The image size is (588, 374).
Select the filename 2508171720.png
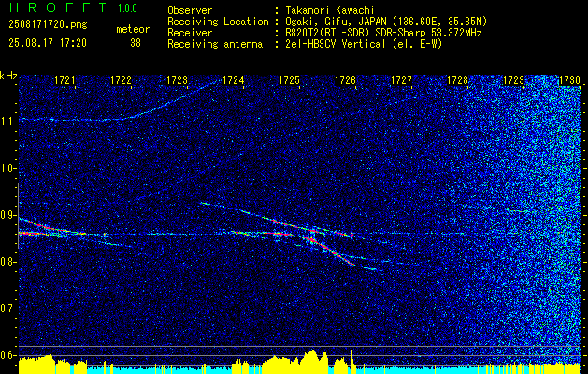(48, 25)
